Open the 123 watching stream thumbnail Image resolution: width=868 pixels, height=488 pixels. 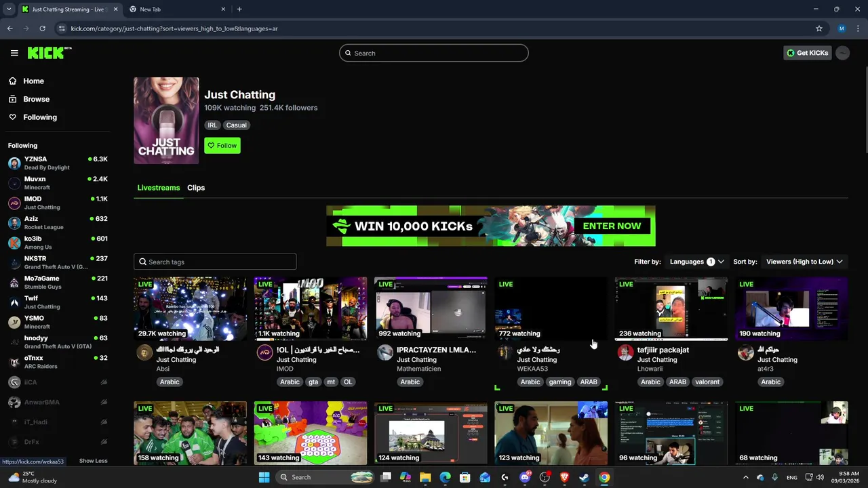coord(551,433)
